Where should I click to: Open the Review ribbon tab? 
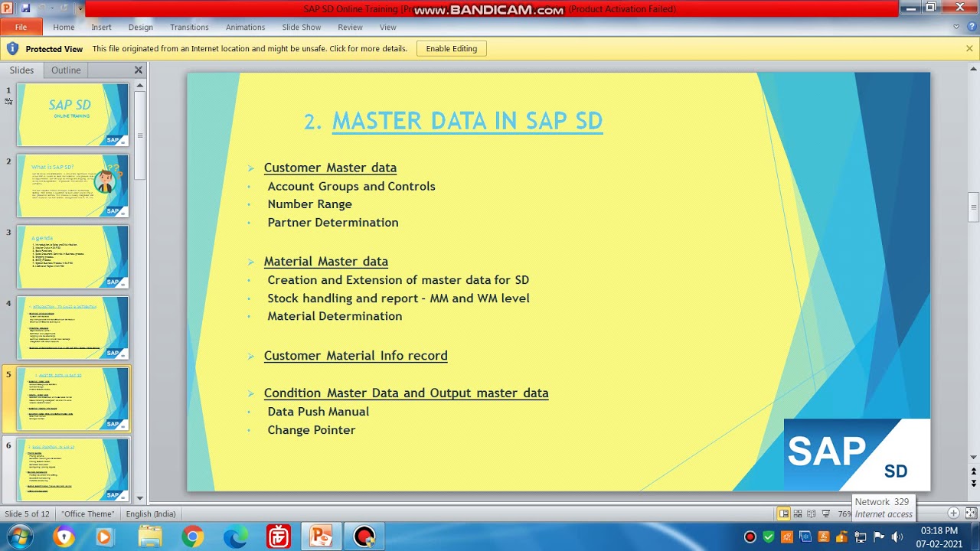[x=350, y=27]
